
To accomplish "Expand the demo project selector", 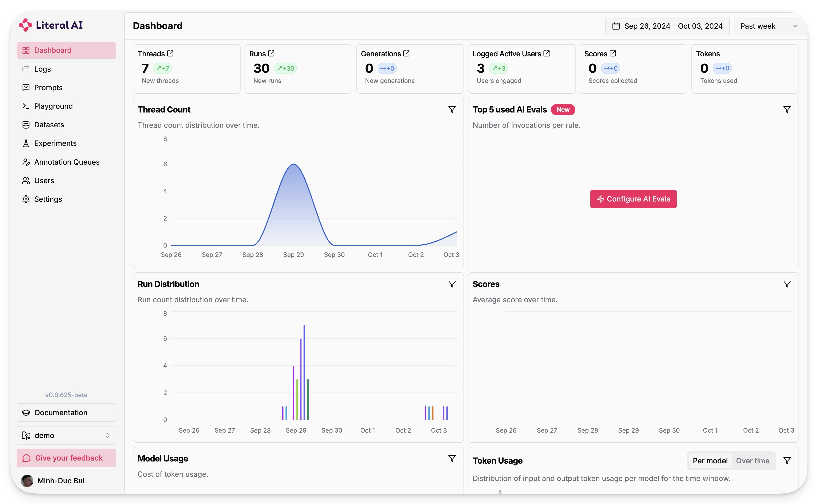I will point(66,435).
